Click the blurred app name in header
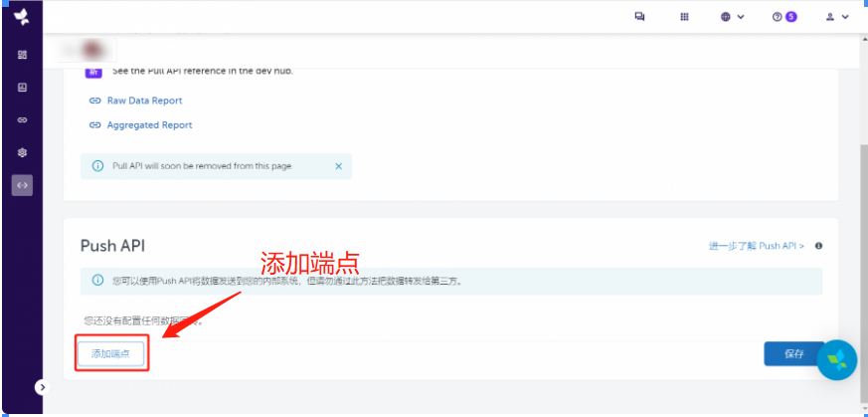The width and height of the screenshot is (868, 417). tap(86, 51)
